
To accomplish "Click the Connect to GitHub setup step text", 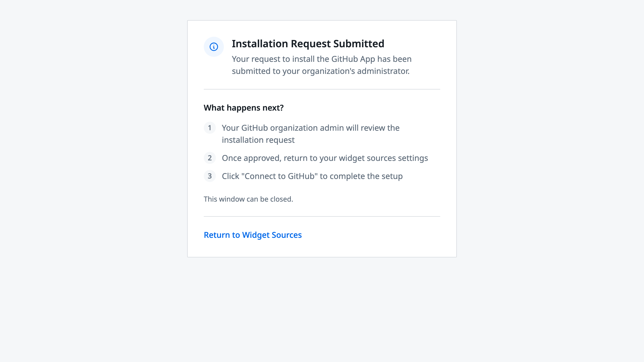I will tap(312, 176).
